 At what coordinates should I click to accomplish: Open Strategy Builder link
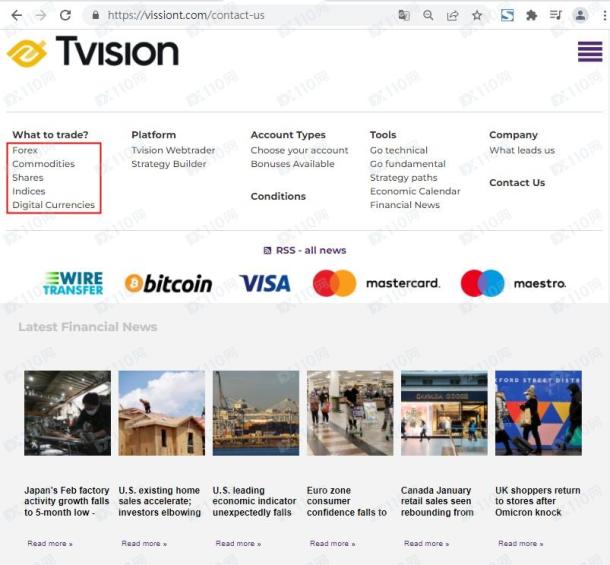point(169,164)
